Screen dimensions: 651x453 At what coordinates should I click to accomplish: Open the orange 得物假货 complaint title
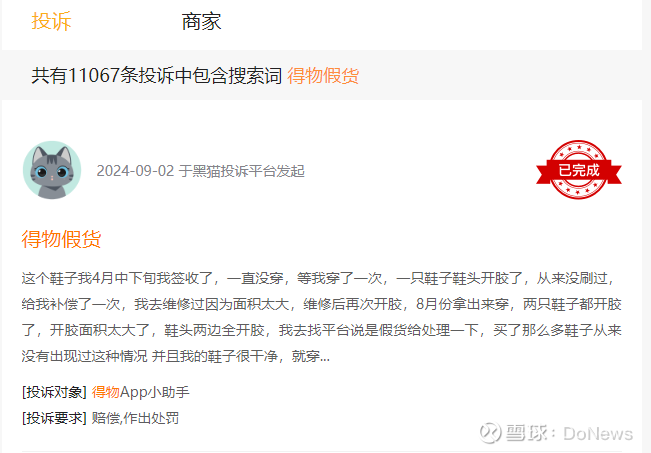(61, 239)
